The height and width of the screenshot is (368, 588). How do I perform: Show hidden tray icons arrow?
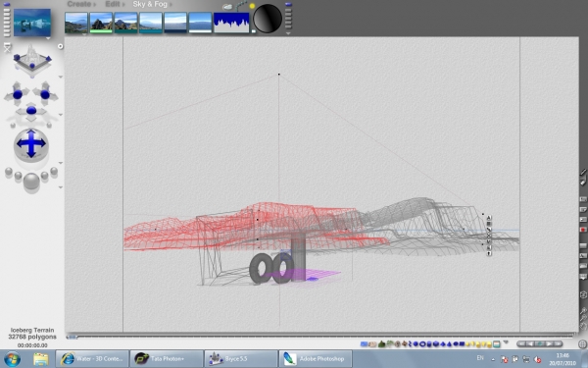[493, 359]
